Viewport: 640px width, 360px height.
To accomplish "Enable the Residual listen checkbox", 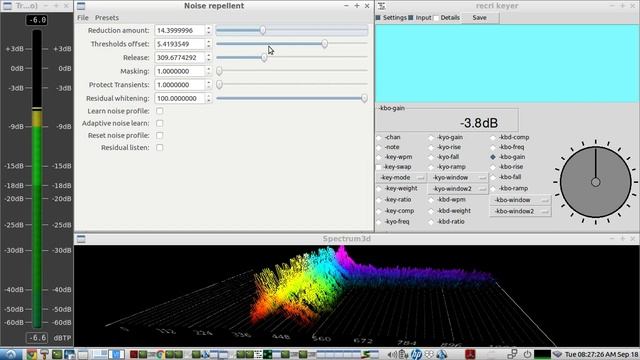I will click(160, 148).
